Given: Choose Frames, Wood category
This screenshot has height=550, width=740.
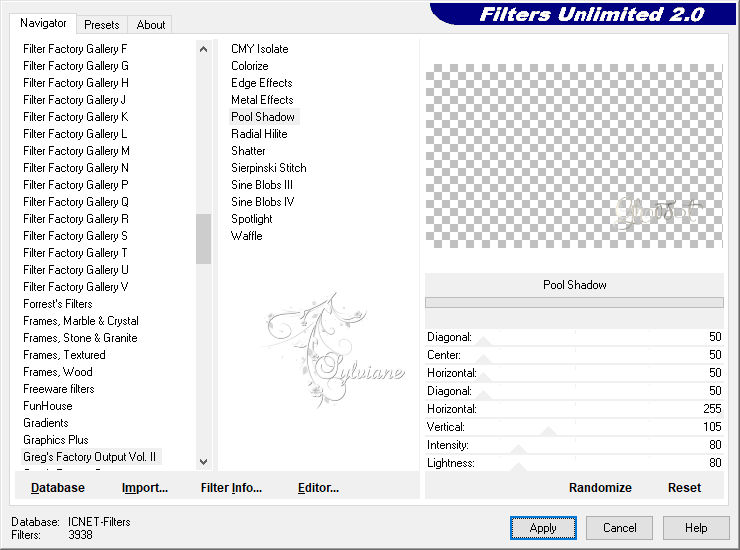Looking at the screenshot, I should (58, 372).
